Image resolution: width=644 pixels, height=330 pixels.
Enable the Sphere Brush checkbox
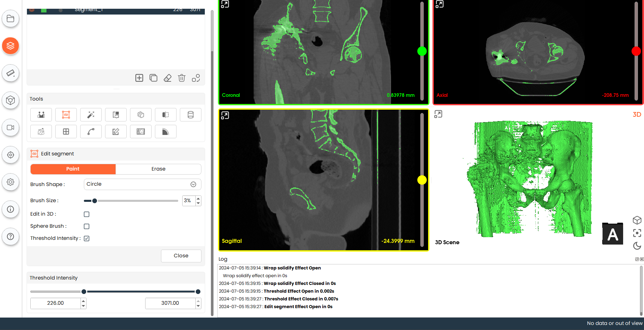click(x=87, y=226)
